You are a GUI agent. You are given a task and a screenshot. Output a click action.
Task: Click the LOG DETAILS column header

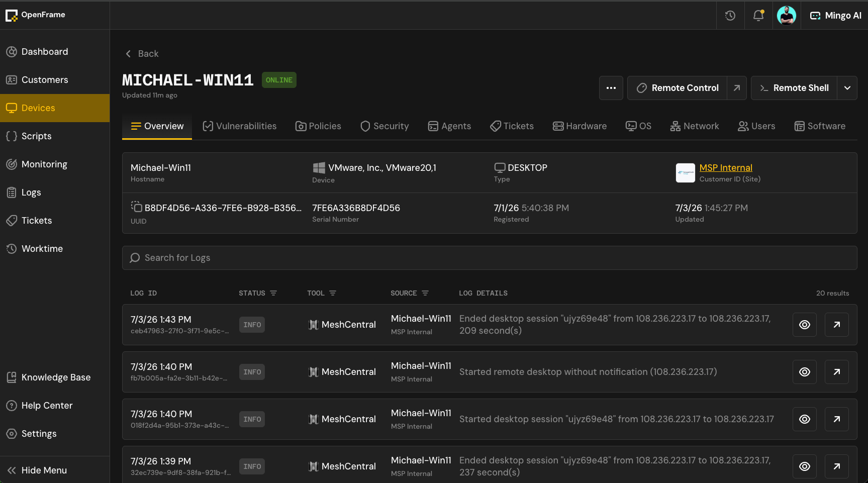click(x=483, y=293)
